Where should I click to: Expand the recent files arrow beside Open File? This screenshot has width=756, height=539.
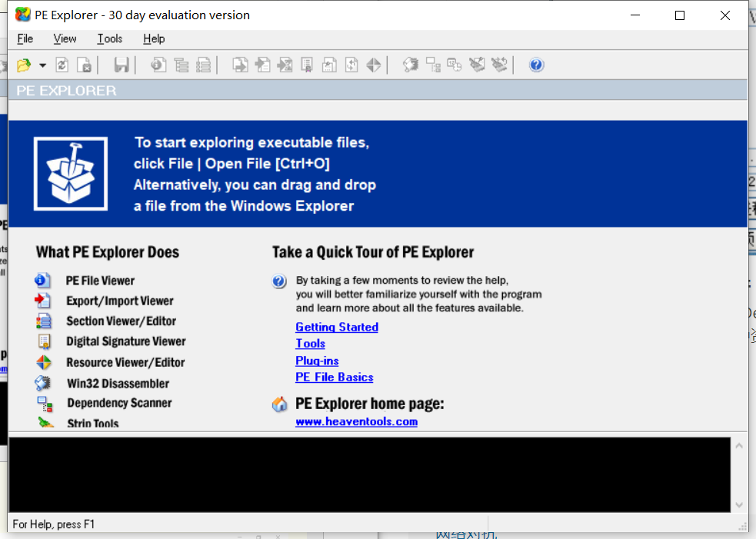(x=42, y=65)
